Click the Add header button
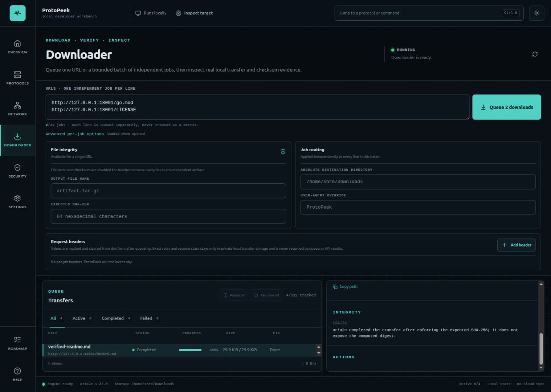Viewport: 551px width, 392px height. click(516, 245)
